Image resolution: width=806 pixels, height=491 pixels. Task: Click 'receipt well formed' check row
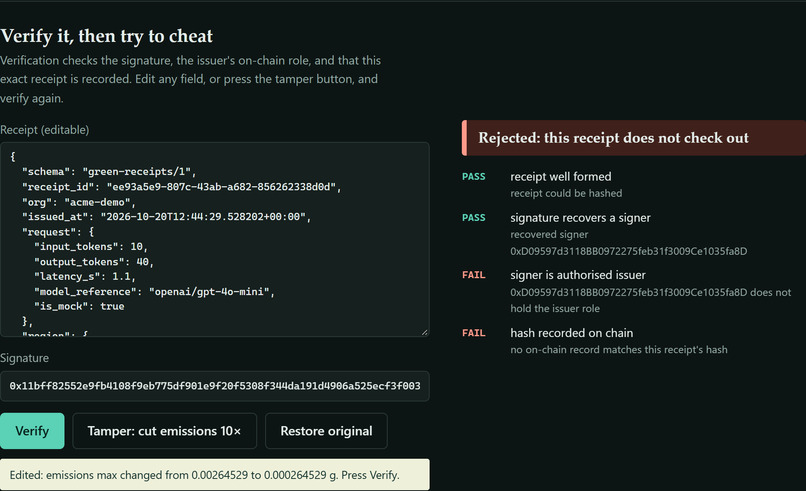561,176
